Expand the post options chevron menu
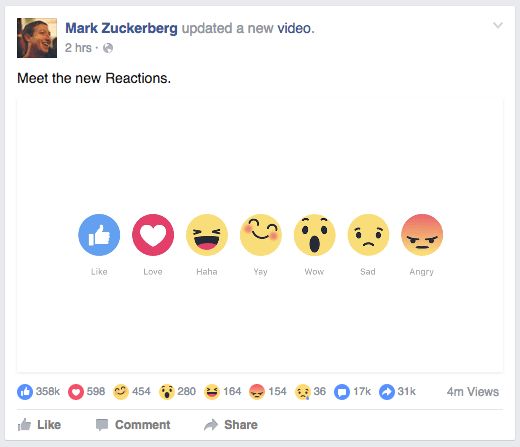This screenshot has width=520, height=447. point(498,25)
